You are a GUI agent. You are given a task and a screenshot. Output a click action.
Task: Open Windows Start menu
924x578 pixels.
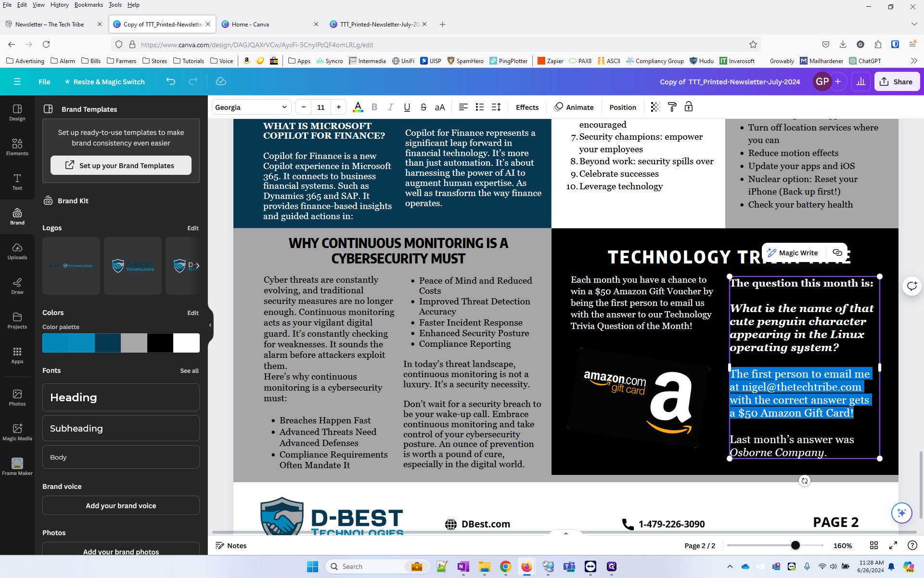pos(312,566)
